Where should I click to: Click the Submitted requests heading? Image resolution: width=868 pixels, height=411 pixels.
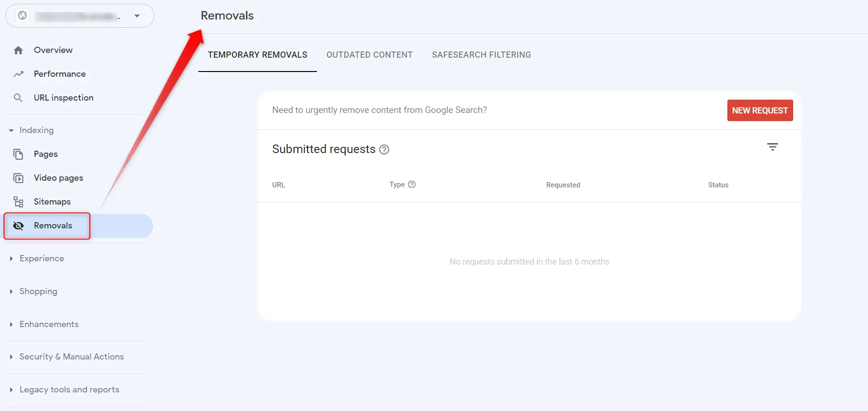(324, 149)
